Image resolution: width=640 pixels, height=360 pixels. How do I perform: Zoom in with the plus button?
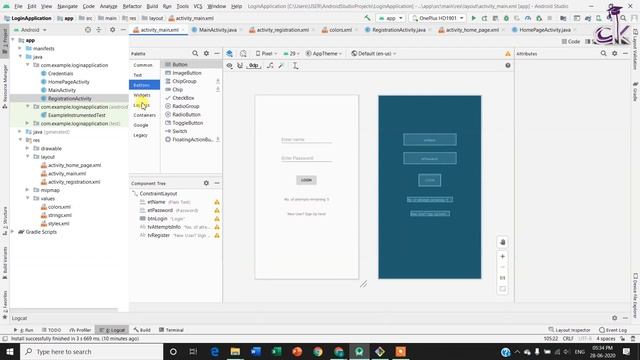click(x=502, y=256)
